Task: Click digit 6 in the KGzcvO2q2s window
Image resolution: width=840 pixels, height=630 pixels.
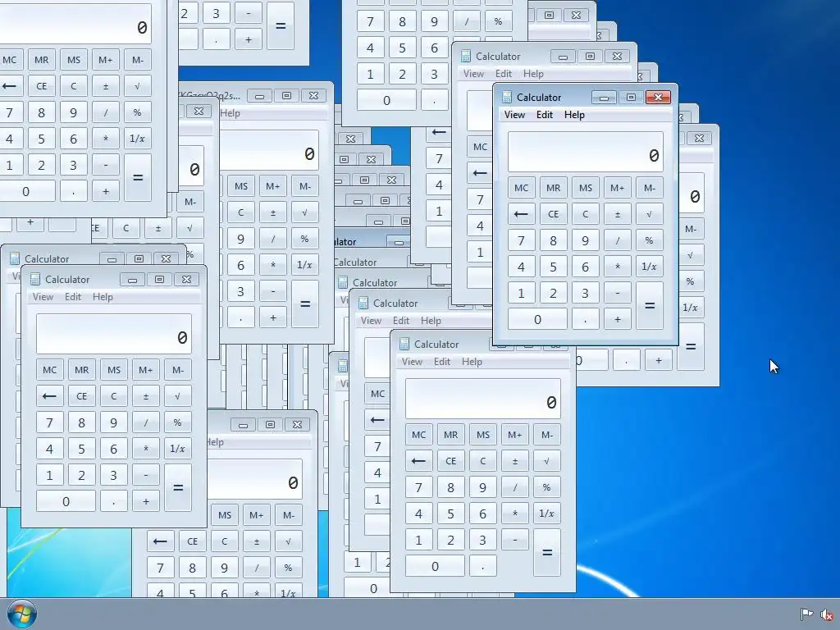Action: coord(241,265)
